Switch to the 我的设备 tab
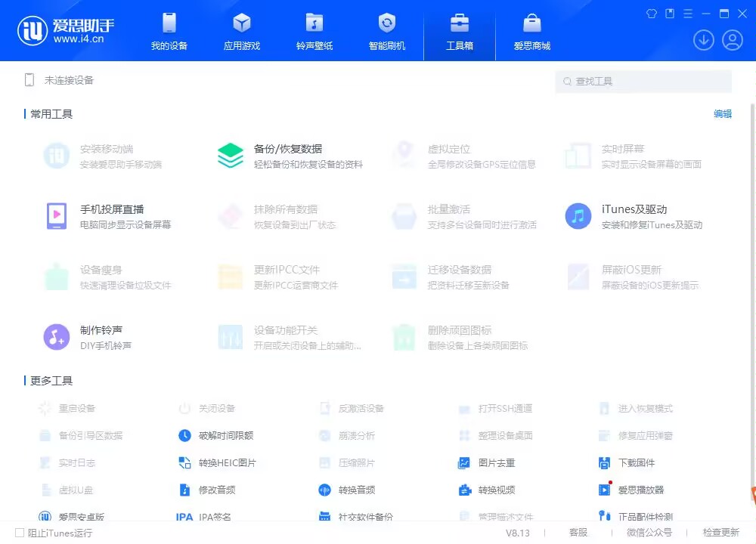Screen dimensions: 756x544 pyautogui.click(x=169, y=31)
